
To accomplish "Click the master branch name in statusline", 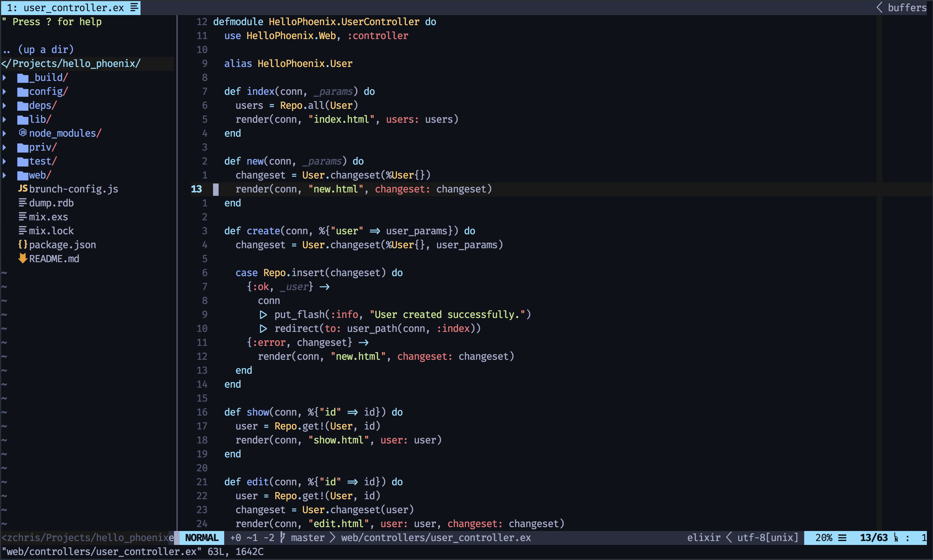I will [308, 538].
